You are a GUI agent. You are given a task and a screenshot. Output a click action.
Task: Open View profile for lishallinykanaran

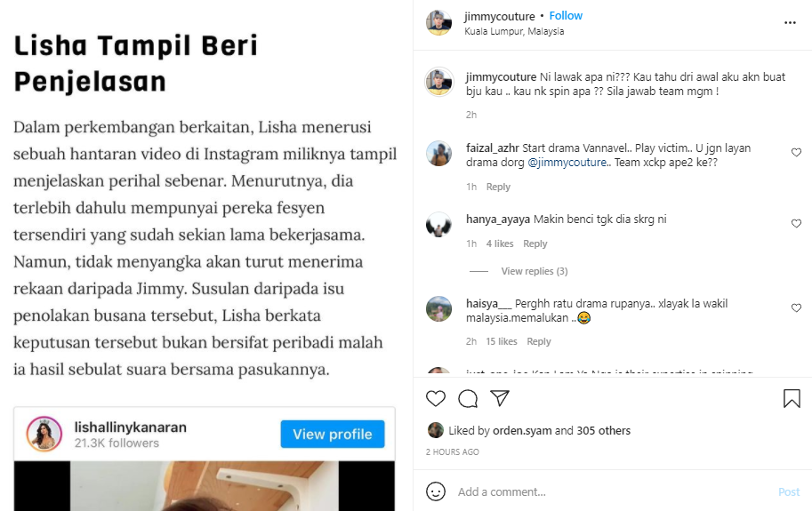pos(333,434)
